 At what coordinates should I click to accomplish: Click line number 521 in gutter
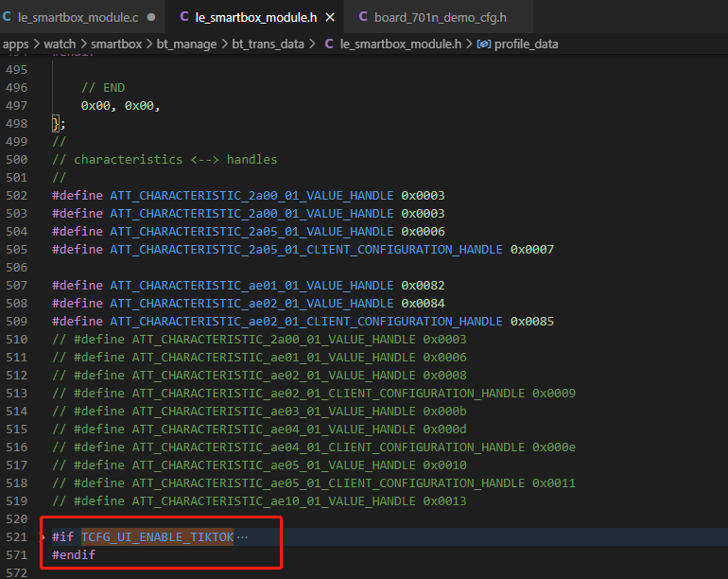[17, 537]
